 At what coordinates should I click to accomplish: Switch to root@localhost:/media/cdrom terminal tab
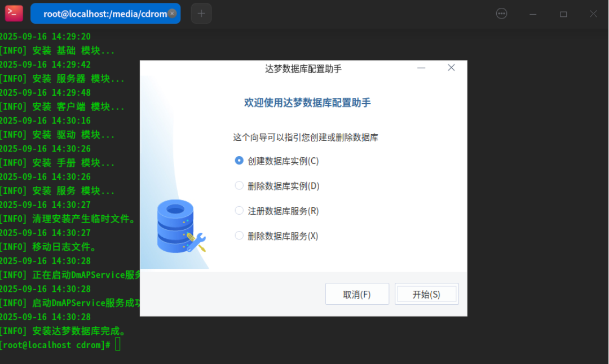[x=105, y=14]
